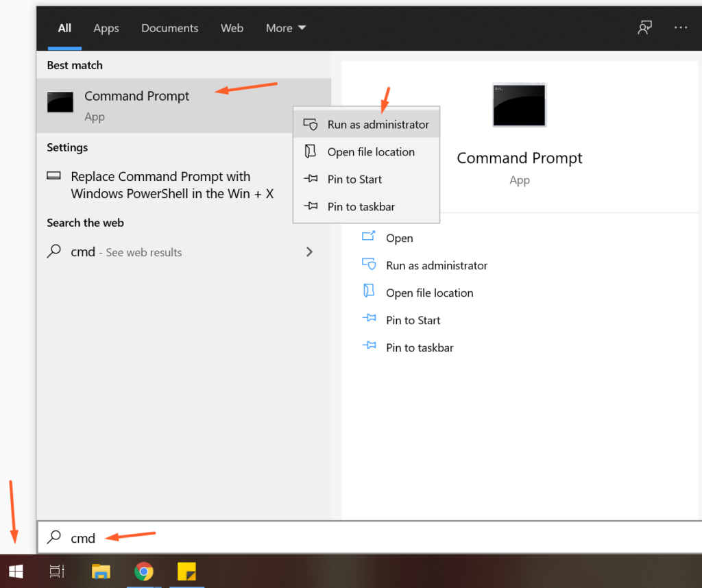Select the Web search tab
The width and height of the screenshot is (702, 588).
tap(232, 28)
